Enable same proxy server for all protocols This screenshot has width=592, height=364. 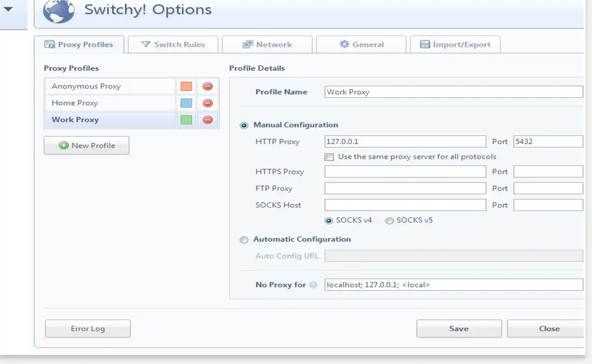tap(329, 157)
